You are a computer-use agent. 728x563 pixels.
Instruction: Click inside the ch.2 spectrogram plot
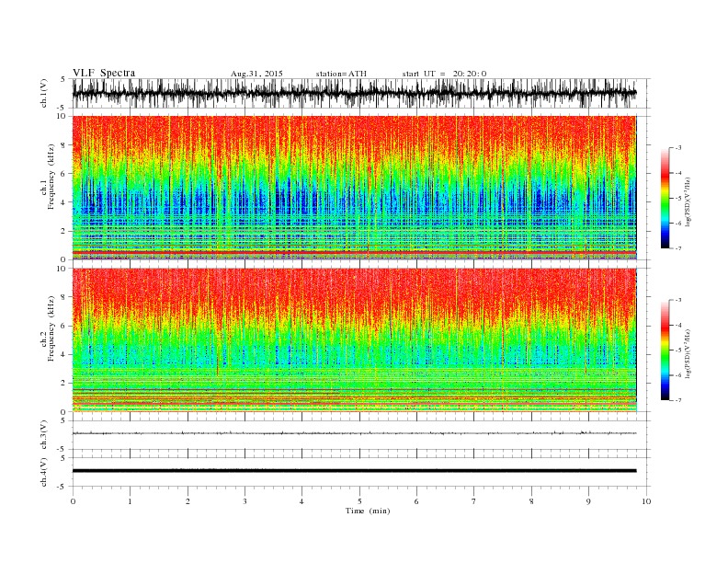pyautogui.click(x=354, y=340)
